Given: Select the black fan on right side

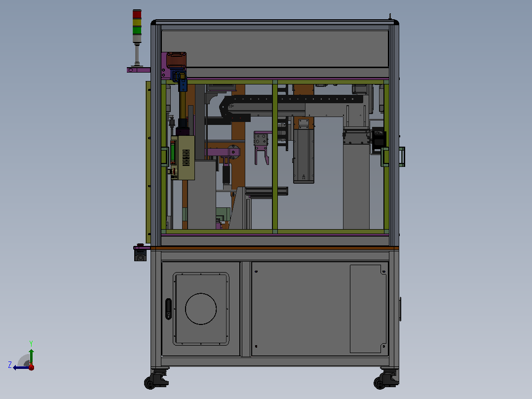Looking at the screenshot, I should (379, 140).
